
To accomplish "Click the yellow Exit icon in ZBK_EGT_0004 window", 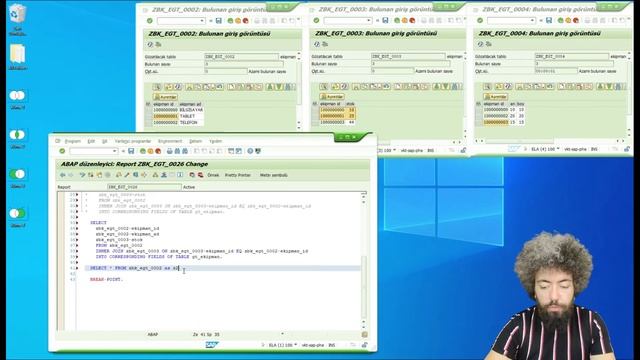I will coord(568,20).
